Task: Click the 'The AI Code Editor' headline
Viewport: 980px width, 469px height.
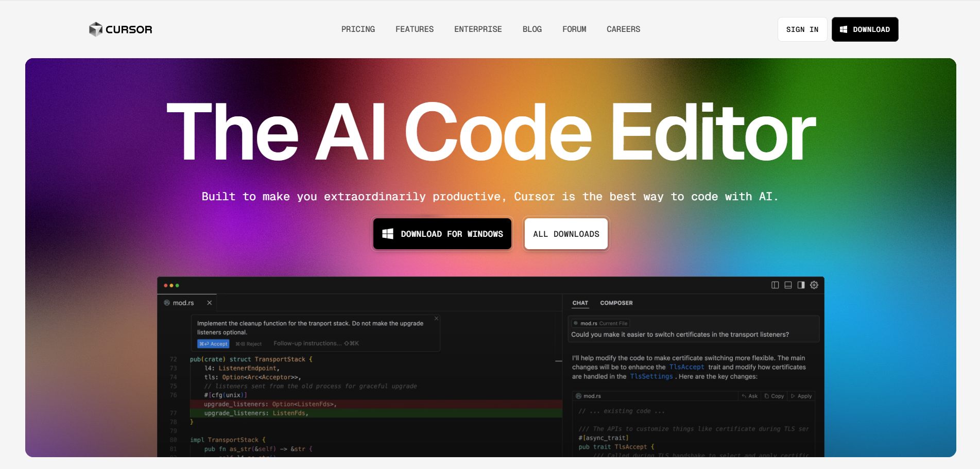Action: point(491,132)
